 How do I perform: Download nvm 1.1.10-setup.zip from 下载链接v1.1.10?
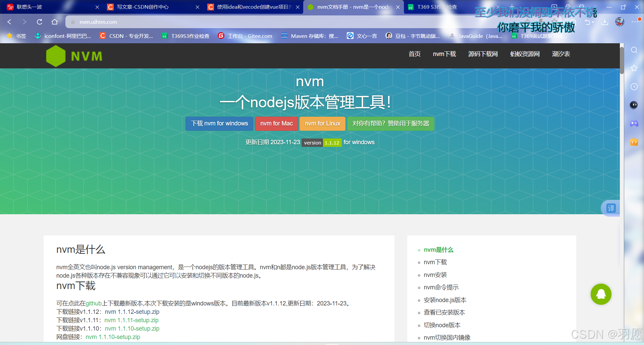click(132, 329)
